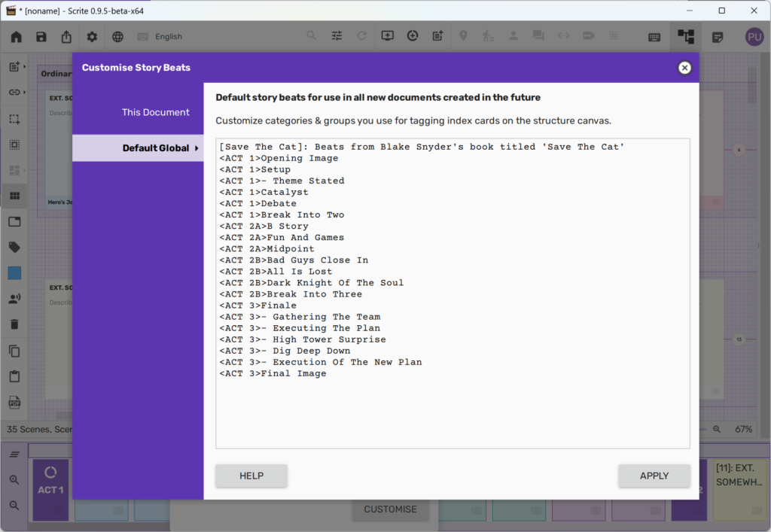Screen dimensions: 771x532
Task: Click the language globe icon
Action: (x=117, y=37)
